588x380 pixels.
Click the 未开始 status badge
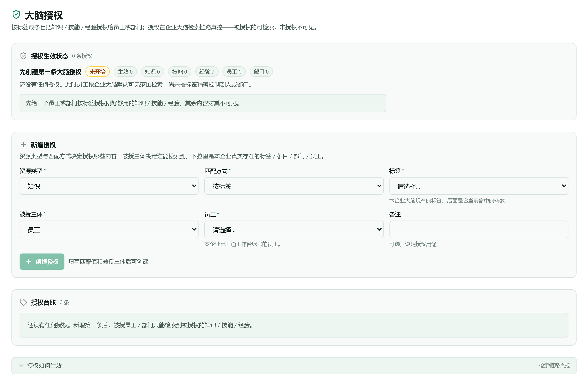pyautogui.click(x=97, y=72)
